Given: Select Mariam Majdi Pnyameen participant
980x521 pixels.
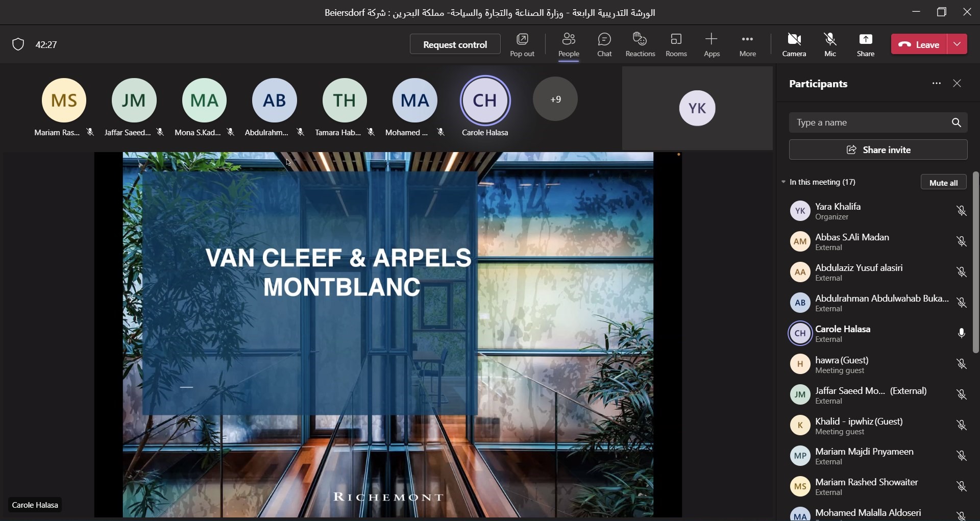Looking at the screenshot, I should (875, 456).
